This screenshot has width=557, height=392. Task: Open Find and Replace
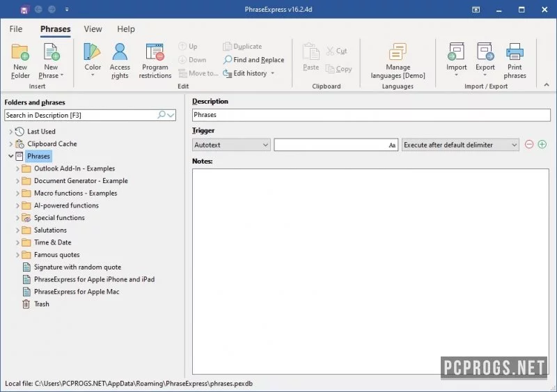(253, 60)
